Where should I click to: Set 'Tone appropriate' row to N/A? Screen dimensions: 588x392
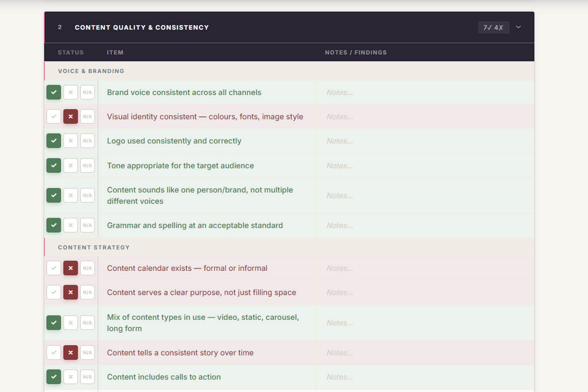(87, 165)
